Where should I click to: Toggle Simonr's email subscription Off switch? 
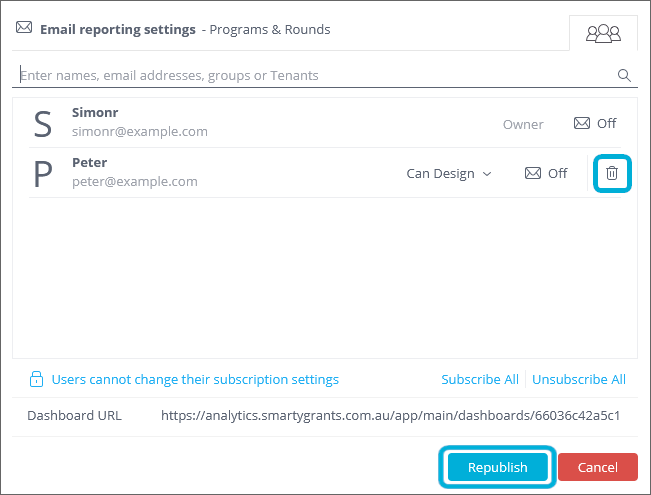pos(595,124)
